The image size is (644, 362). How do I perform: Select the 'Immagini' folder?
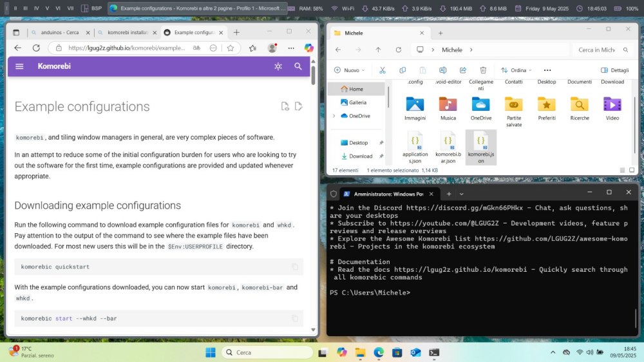(415, 108)
